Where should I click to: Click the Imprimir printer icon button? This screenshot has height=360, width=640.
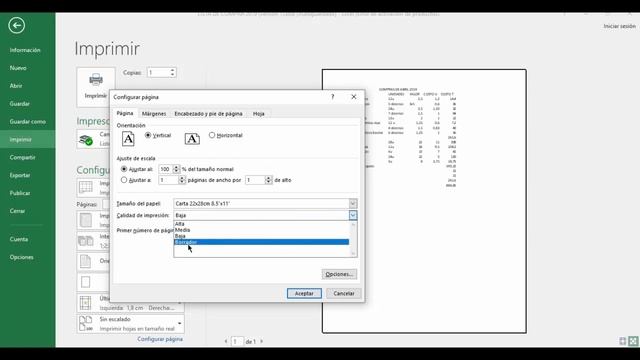coord(96,87)
